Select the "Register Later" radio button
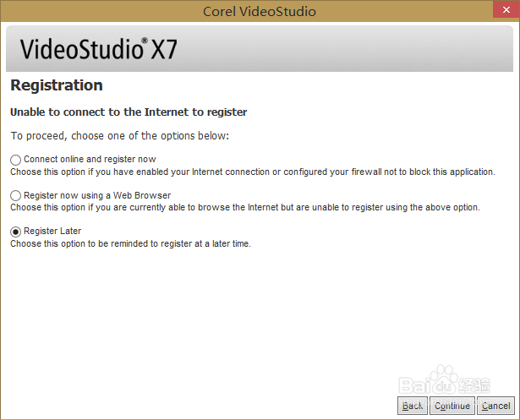Screen dimensions: 520x420 point(15,231)
